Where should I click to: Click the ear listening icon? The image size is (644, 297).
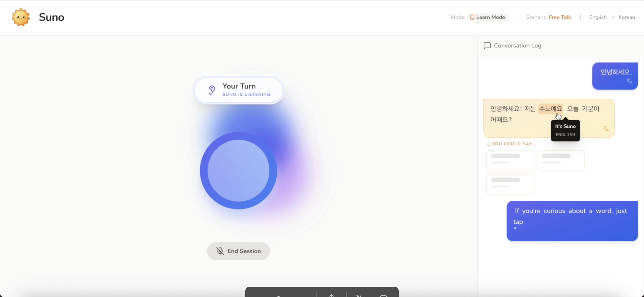tap(211, 90)
